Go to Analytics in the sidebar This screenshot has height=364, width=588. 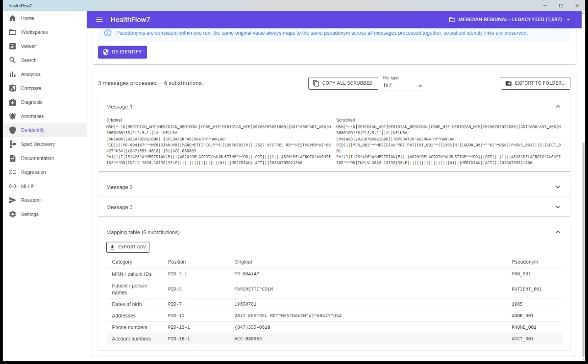[31, 74]
